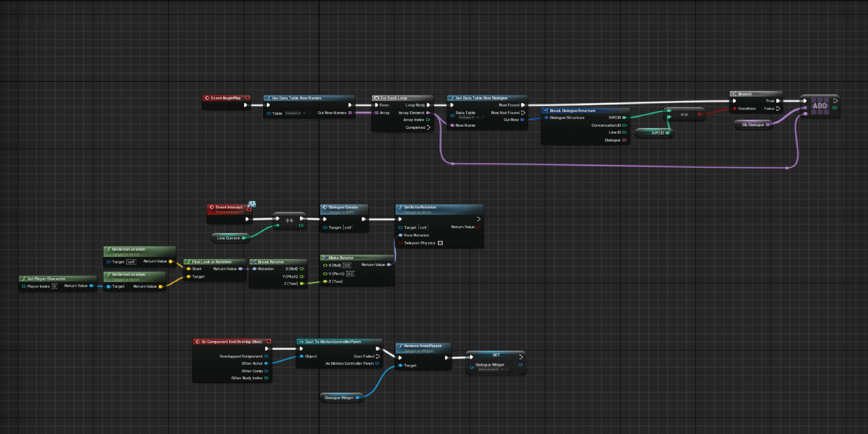Click the Dialogue output pin on Break Dialogue Structure

625,140
